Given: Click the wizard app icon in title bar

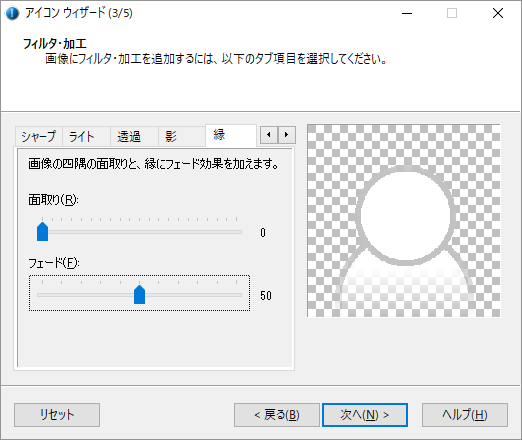Looking at the screenshot, I should pos(12,13).
